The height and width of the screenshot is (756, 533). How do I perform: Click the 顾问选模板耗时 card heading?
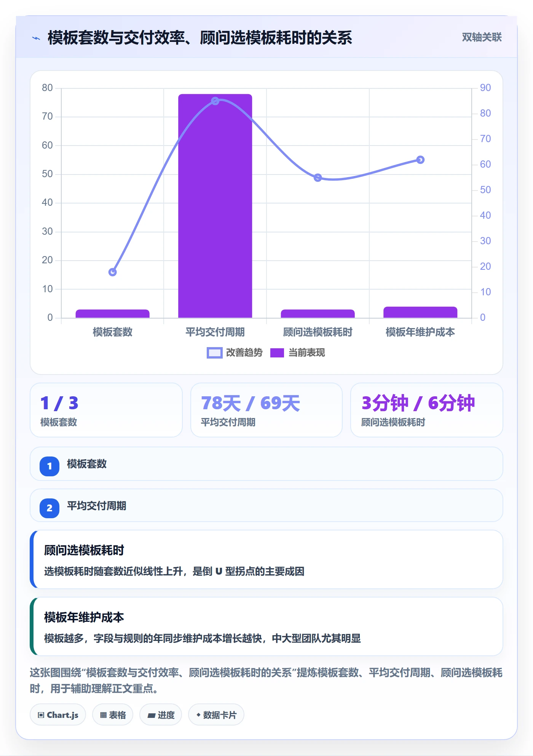pyautogui.click(x=84, y=550)
